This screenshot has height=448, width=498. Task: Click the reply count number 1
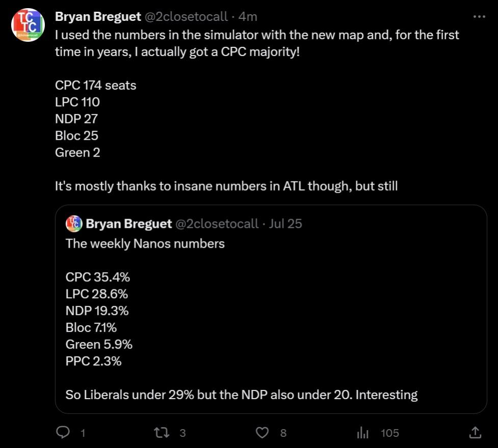pyautogui.click(x=83, y=433)
